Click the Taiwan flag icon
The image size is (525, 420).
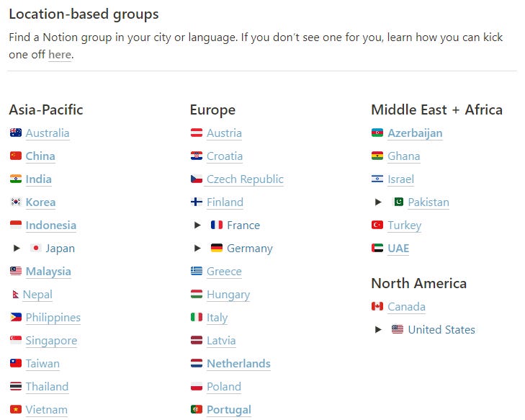(x=16, y=363)
